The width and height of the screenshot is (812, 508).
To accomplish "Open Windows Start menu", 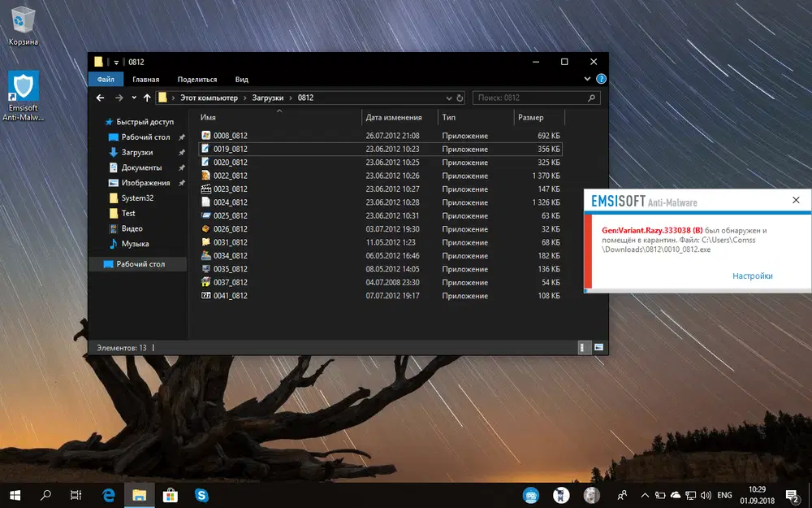I will click(15, 496).
